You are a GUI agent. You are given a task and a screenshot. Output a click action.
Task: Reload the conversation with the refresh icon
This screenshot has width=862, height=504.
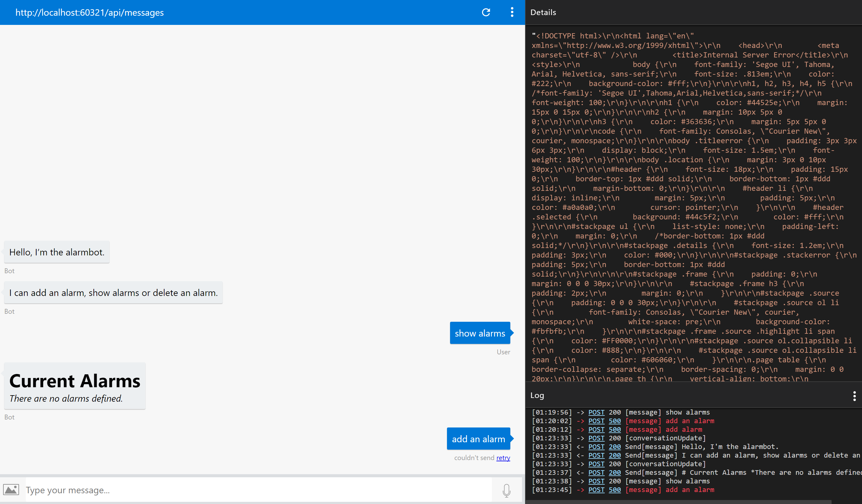(x=486, y=12)
